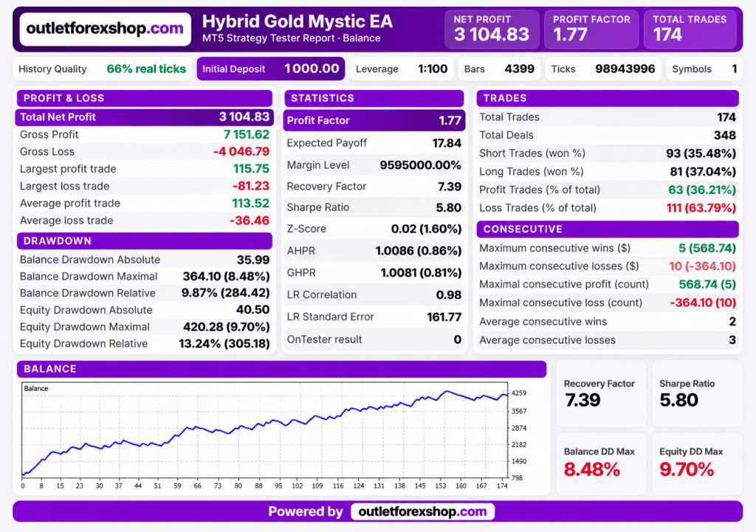Click the Gross Loss value -4 046.79
The width and height of the screenshot is (756, 532).
point(241,152)
